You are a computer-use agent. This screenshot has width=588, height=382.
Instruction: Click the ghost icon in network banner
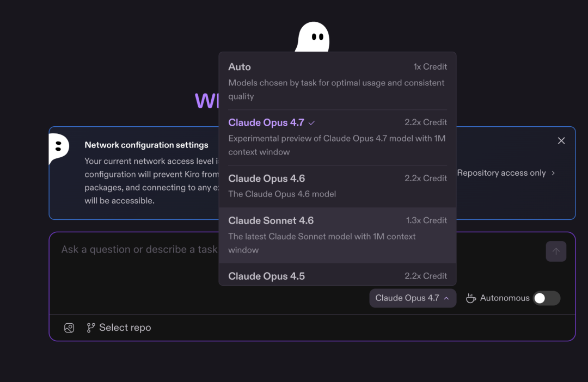click(59, 149)
